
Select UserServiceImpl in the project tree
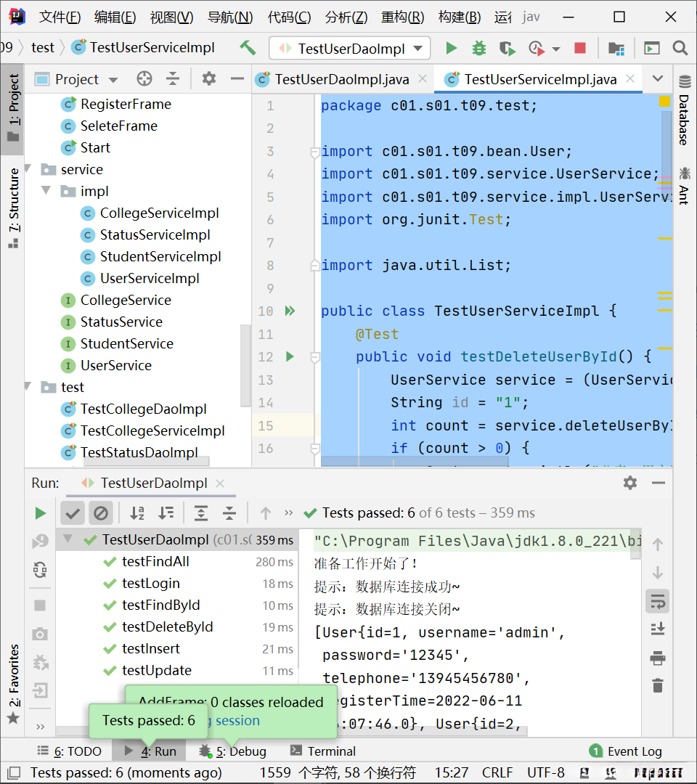[149, 278]
